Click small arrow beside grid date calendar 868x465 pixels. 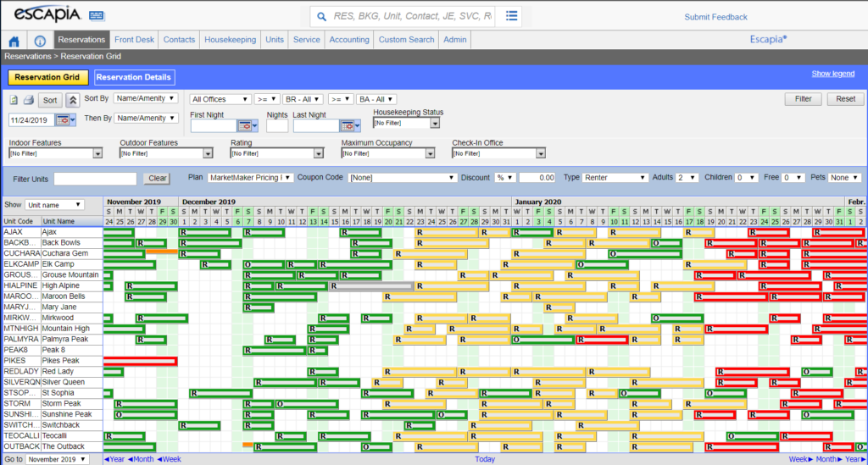pyautogui.click(x=73, y=120)
